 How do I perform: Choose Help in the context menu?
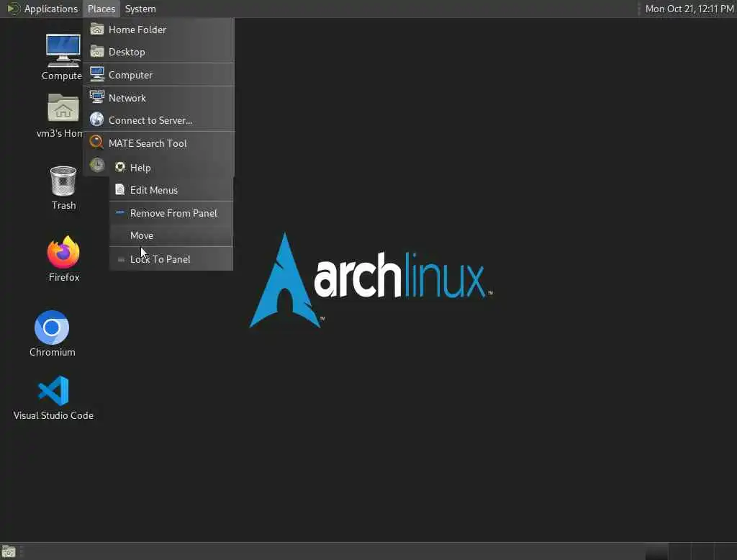pyautogui.click(x=171, y=168)
